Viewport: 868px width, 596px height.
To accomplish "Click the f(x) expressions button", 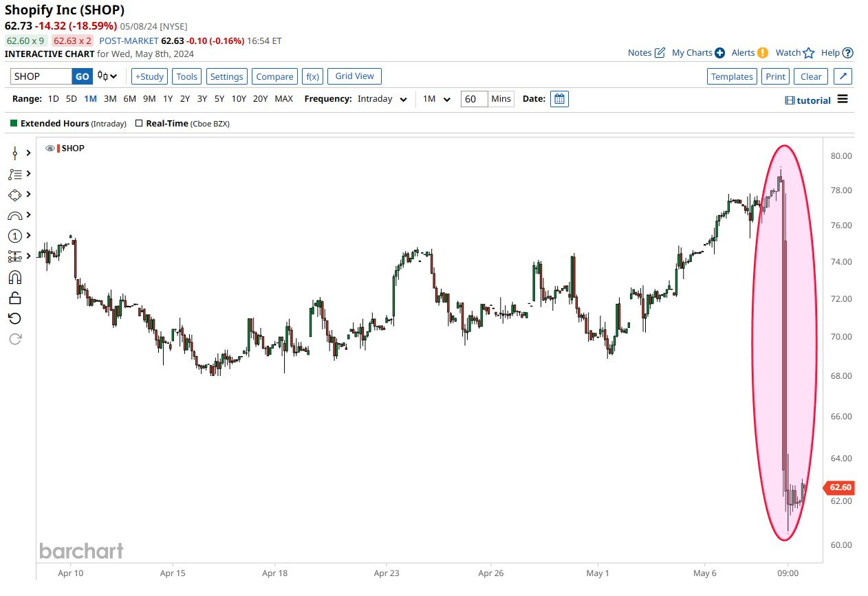I will (x=313, y=76).
